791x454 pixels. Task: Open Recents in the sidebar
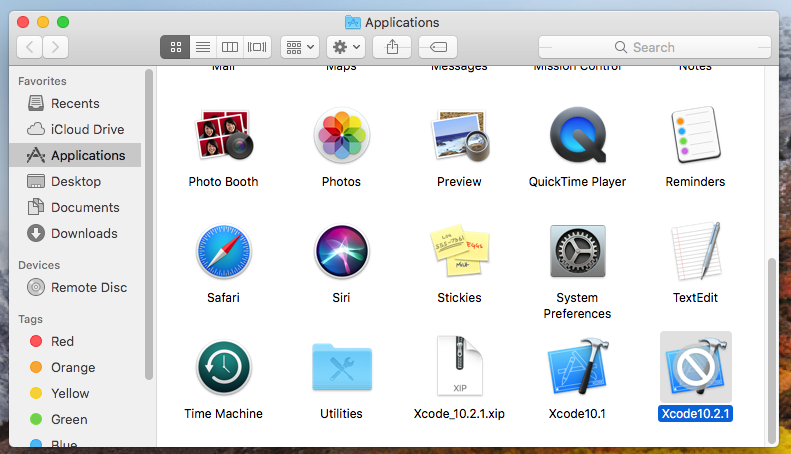click(75, 103)
